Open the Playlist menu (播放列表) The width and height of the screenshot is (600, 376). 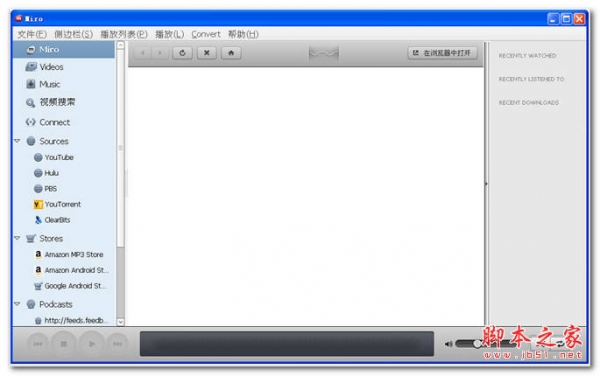tap(124, 34)
